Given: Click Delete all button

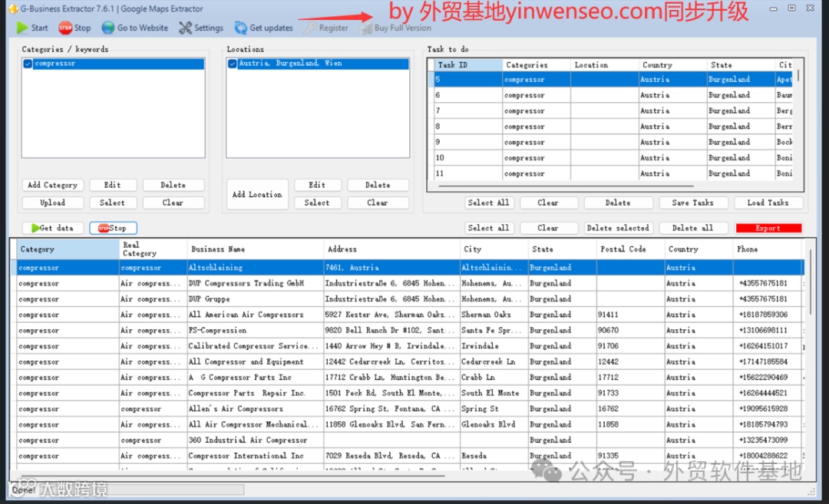Looking at the screenshot, I should [692, 228].
